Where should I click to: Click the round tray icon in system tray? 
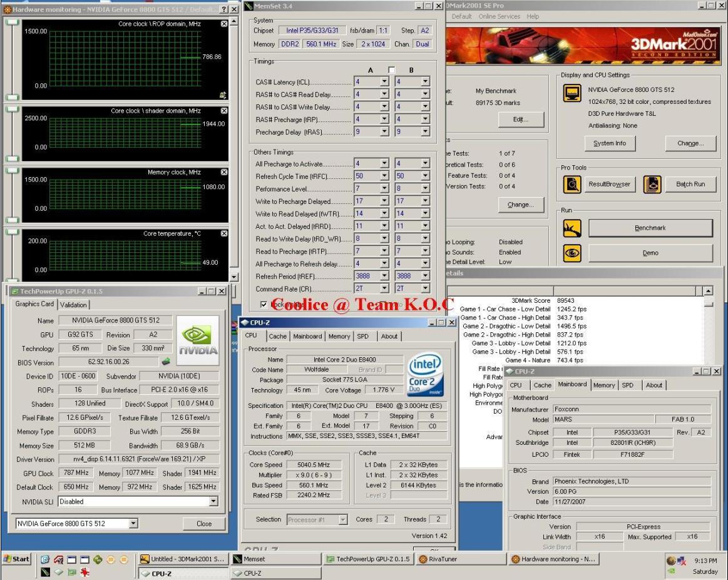pos(671,561)
